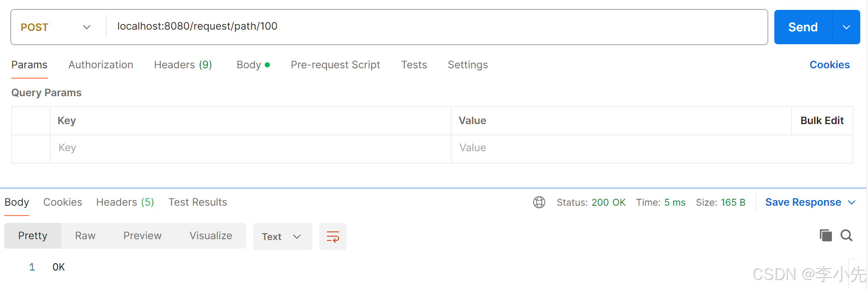Expand the Send button arrow options
Image resolution: width=868 pixels, height=289 pixels.
846,27
